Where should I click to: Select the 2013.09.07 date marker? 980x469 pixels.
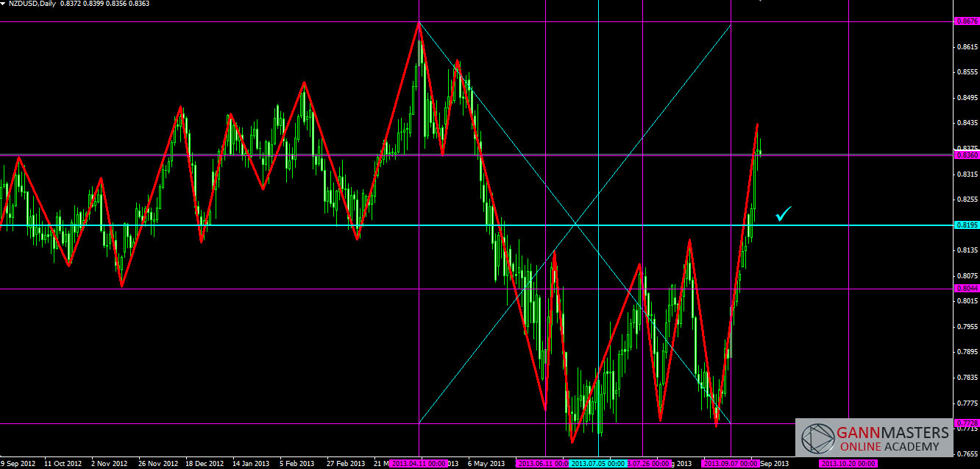pos(730,464)
